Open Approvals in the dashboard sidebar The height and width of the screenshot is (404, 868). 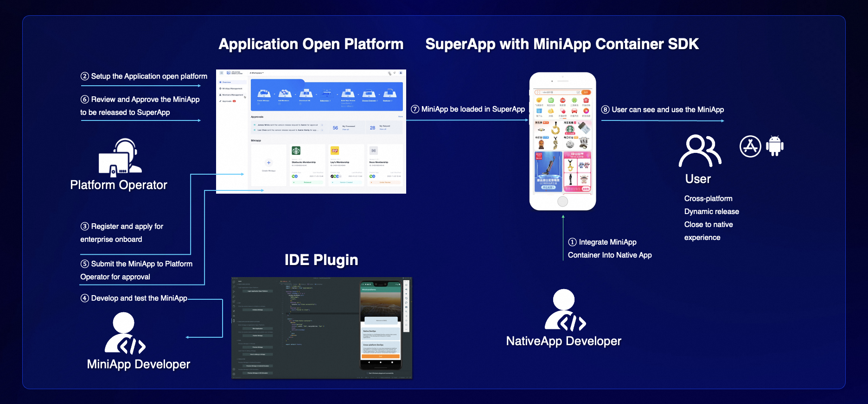pyautogui.click(x=228, y=101)
